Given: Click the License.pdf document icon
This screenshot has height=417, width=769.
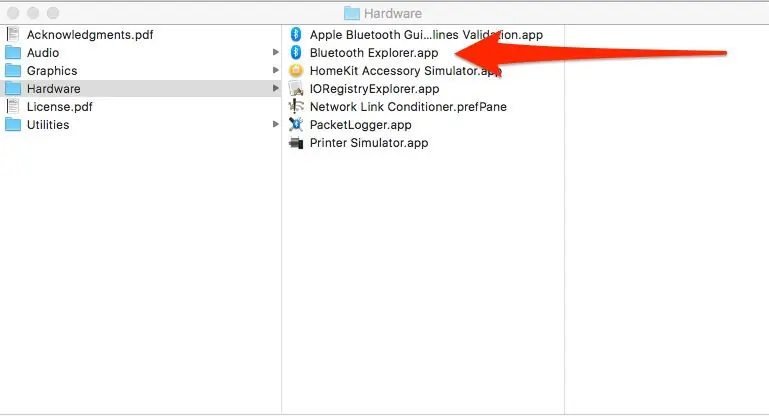Looking at the screenshot, I should point(13,106).
